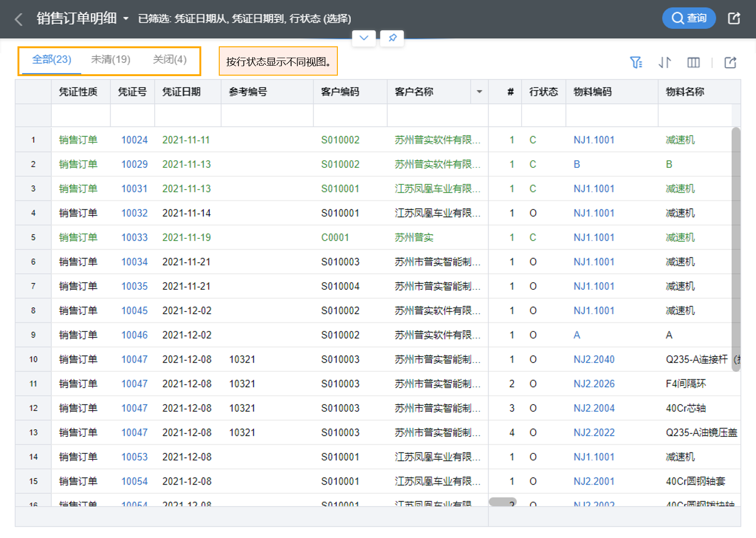Open the 销售订单明细 title dropdown

pyautogui.click(x=126, y=19)
